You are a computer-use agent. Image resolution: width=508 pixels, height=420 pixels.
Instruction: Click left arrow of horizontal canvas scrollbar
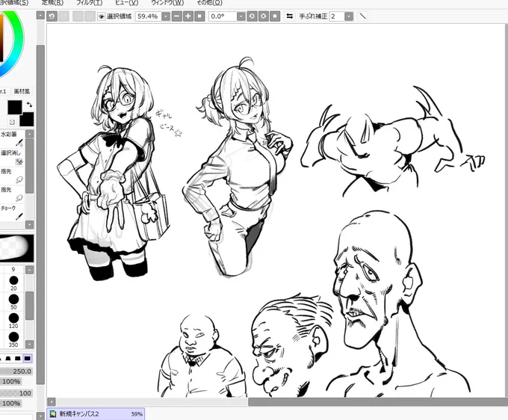[52, 401]
